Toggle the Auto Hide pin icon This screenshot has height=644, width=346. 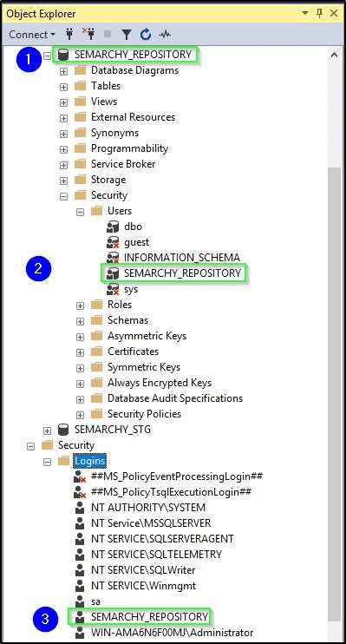319,13
